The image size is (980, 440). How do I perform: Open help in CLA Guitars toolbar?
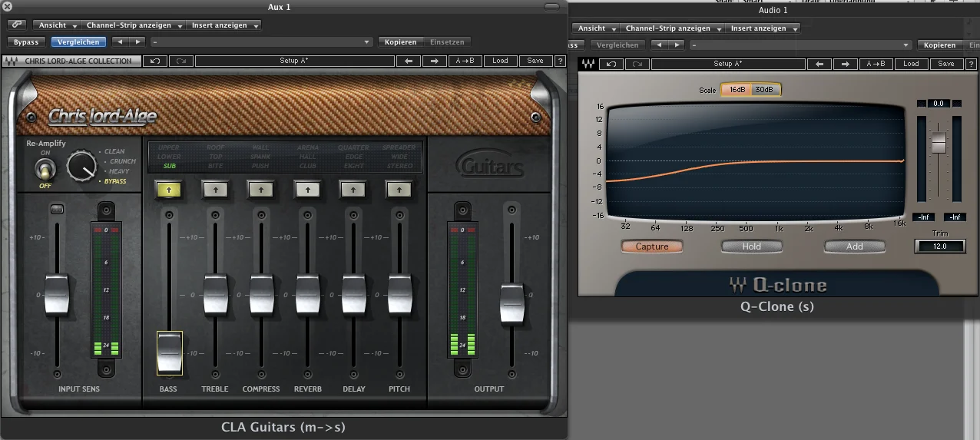tap(560, 61)
